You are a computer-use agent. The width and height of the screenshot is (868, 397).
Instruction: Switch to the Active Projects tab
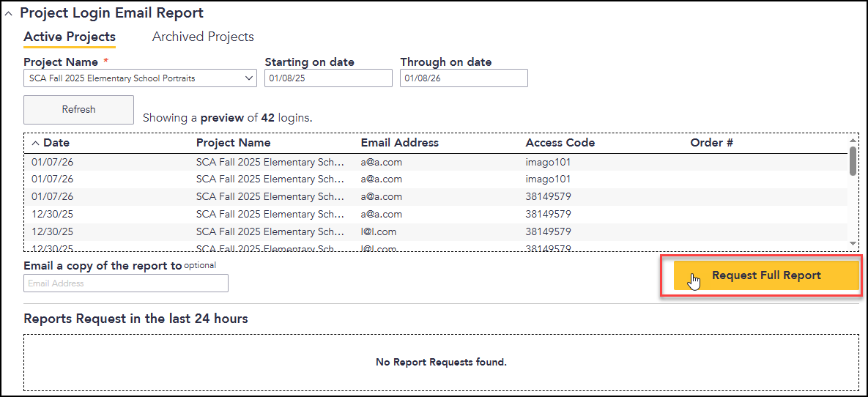[x=70, y=37]
